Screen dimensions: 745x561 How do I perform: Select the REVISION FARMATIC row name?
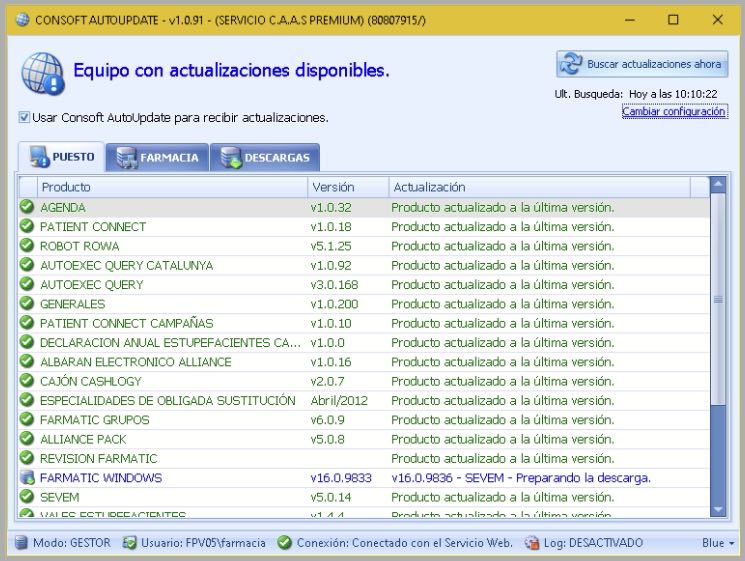(98, 458)
